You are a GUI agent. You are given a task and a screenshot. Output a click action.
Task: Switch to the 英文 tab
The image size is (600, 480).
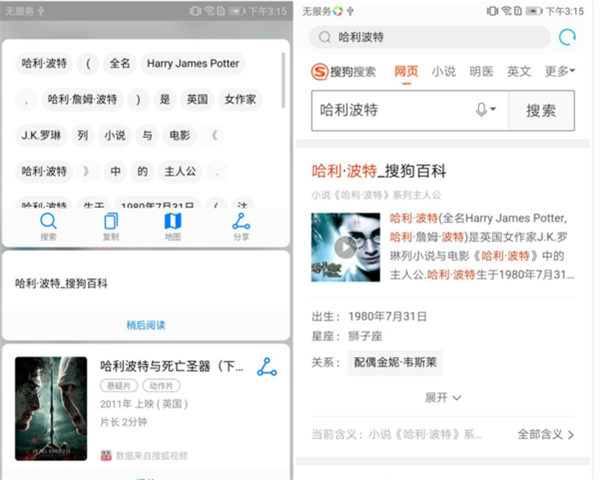point(519,72)
